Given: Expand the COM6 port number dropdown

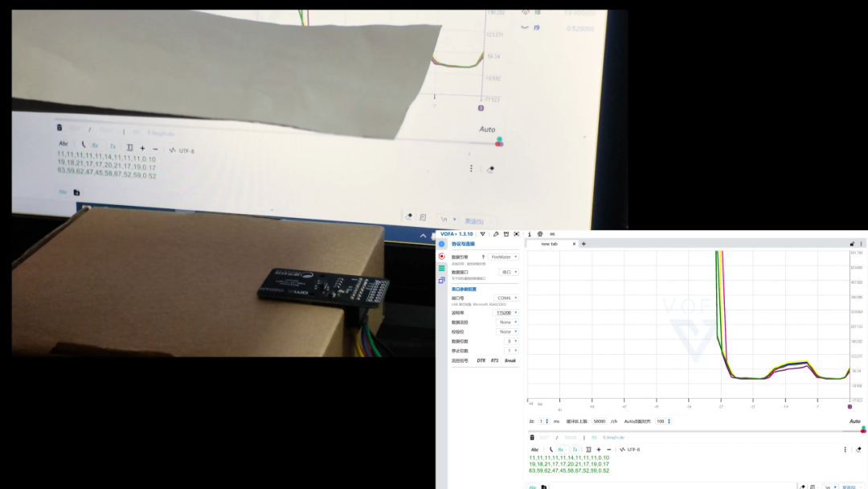Looking at the screenshot, I should [x=507, y=298].
